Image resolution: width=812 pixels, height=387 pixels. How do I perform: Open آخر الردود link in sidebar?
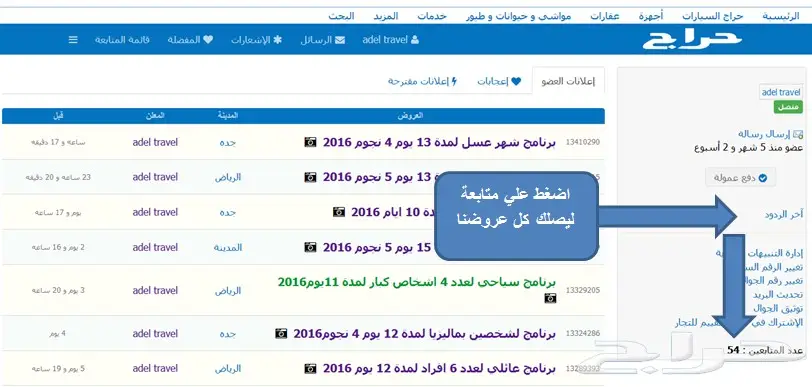pos(784,214)
